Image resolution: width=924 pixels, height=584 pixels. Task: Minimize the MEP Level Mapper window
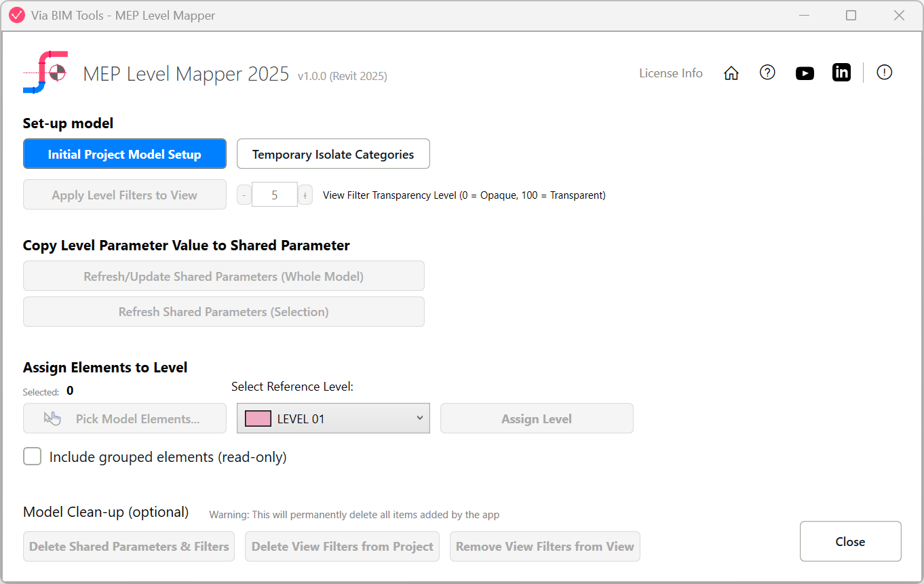[805, 15]
